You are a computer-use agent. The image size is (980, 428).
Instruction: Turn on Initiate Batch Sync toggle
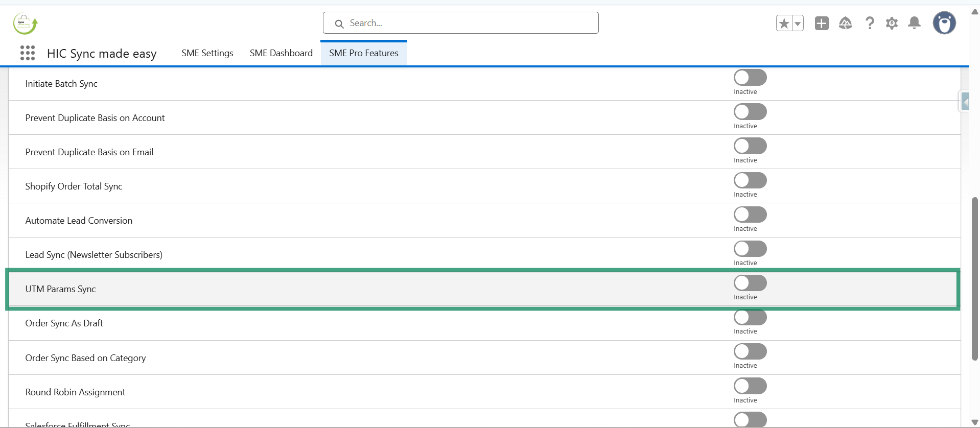[x=750, y=78]
